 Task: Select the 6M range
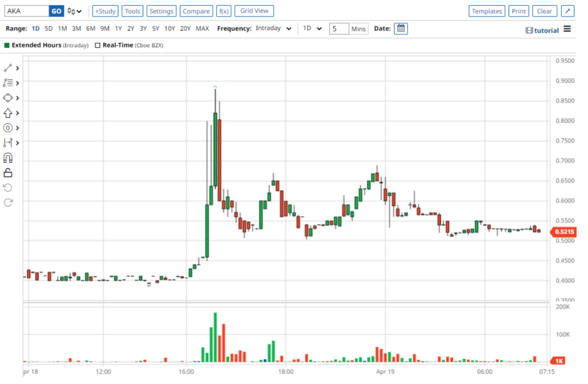(x=91, y=28)
